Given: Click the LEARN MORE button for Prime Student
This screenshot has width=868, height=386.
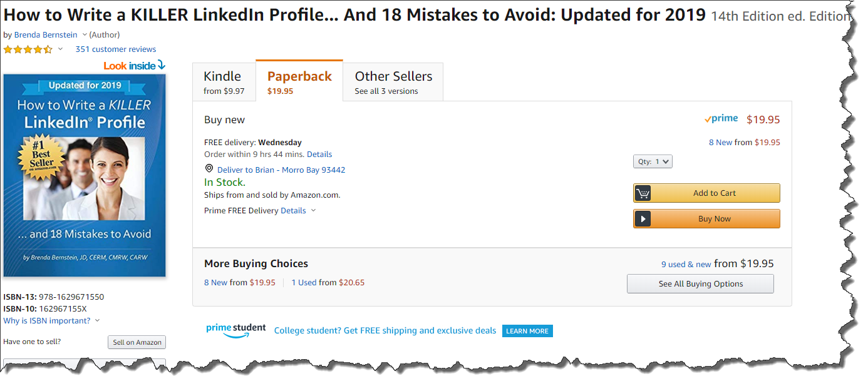Looking at the screenshot, I should coord(527,331).
